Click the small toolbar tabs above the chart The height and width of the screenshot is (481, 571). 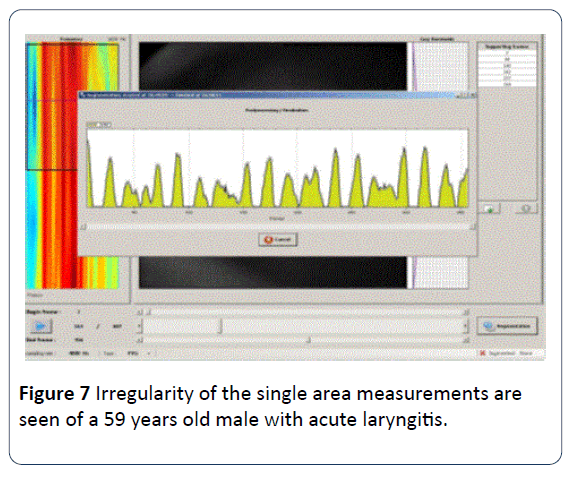coord(98,125)
